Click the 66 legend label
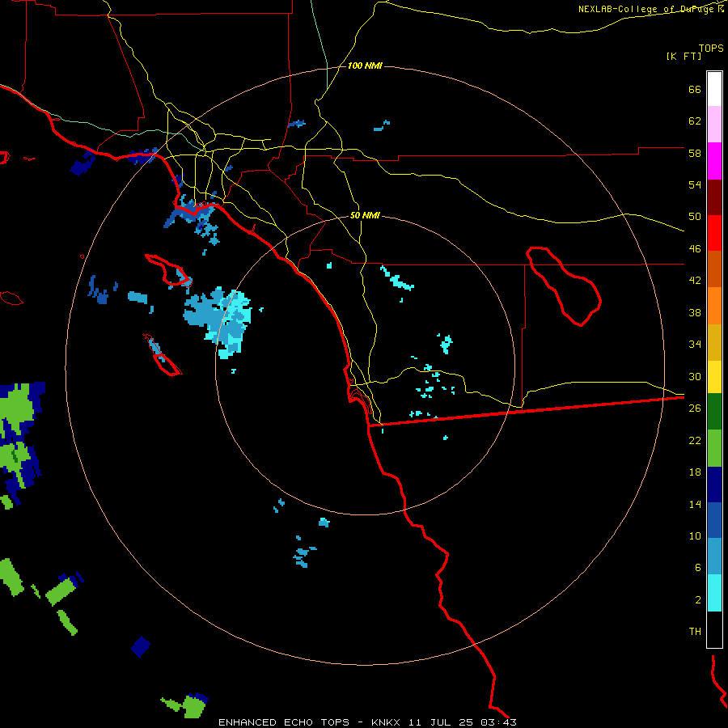728x728 pixels. click(x=695, y=89)
